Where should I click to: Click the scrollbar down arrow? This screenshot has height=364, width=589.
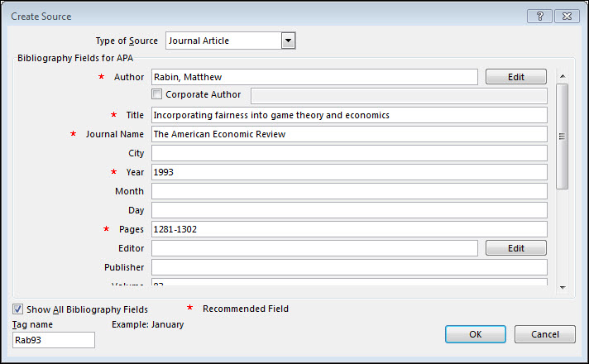[563, 288]
